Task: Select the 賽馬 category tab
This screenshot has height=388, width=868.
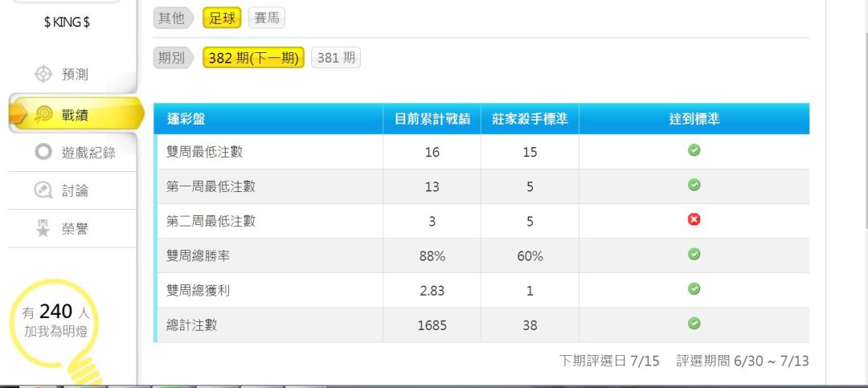Action: [267, 18]
